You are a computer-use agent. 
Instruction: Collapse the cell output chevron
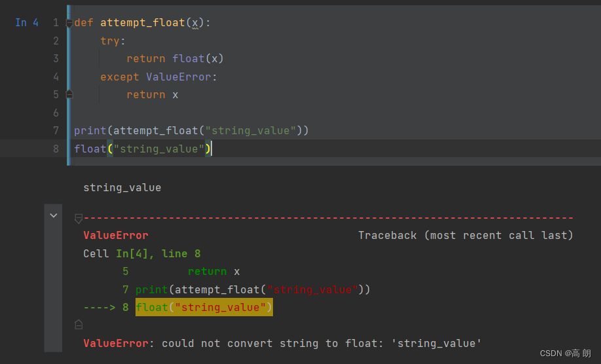click(x=54, y=216)
